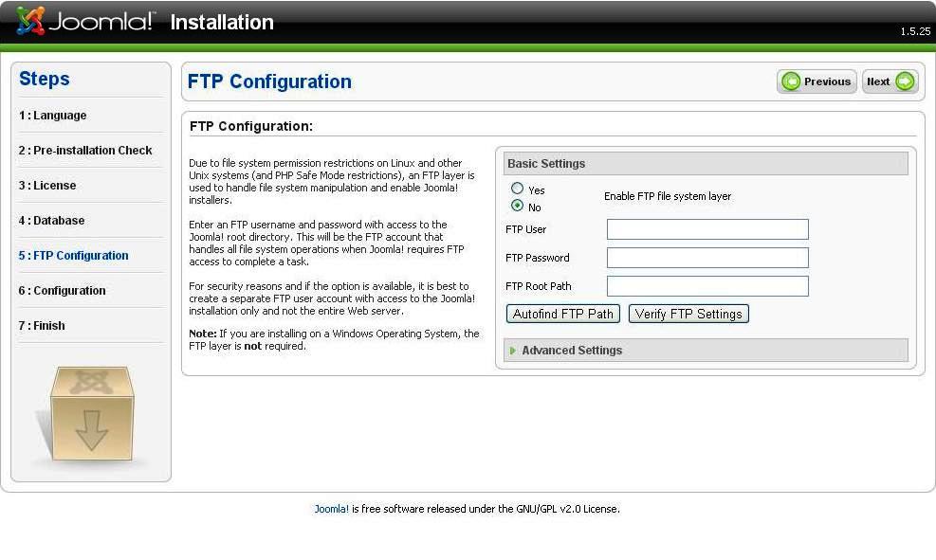936x560 pixels.
Task: Click the 'FTP Configuration:' section heading
Action: pyautogui.click(x=251, y=126)
